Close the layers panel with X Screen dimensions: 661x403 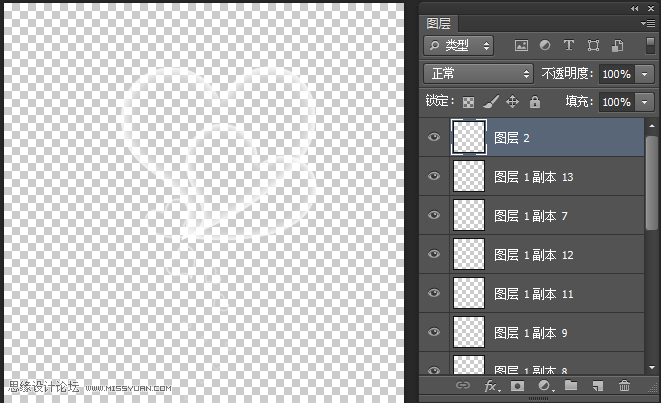click(x=651, y=8)
